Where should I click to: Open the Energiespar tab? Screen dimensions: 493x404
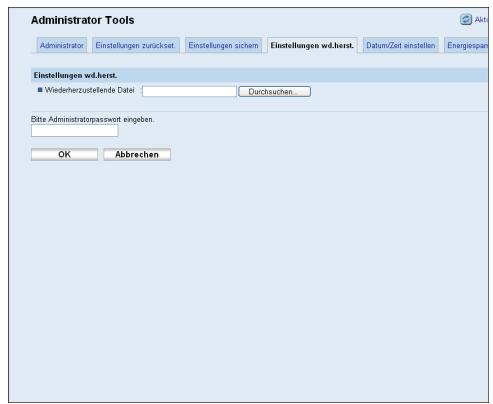tap(466, 45)
